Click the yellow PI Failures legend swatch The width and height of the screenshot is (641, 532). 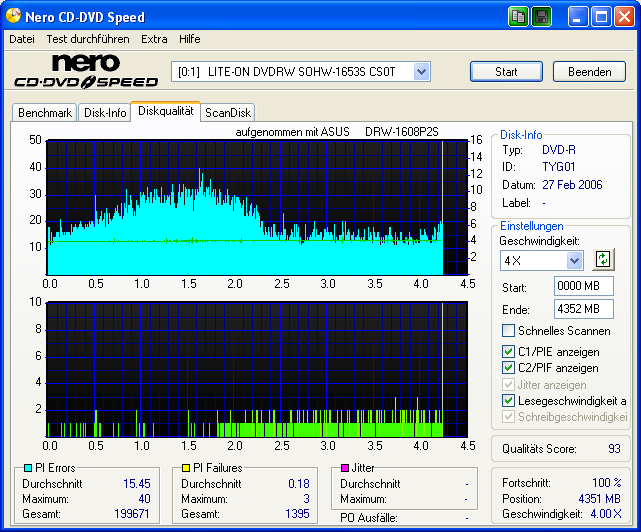(x=186, y=467)
